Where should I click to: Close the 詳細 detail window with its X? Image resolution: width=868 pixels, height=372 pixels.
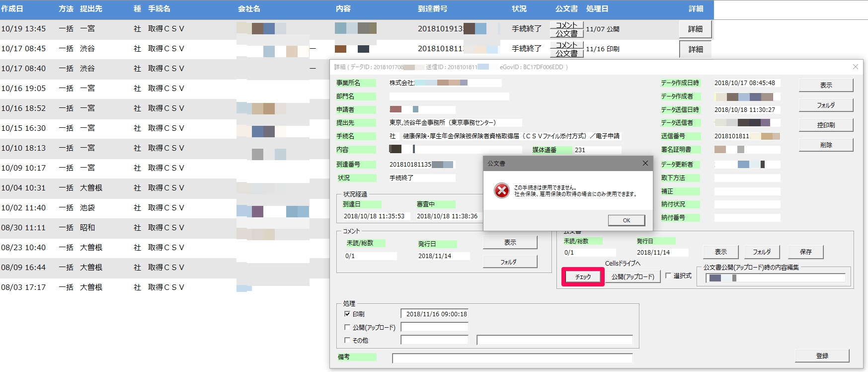[x=855, y=67]
